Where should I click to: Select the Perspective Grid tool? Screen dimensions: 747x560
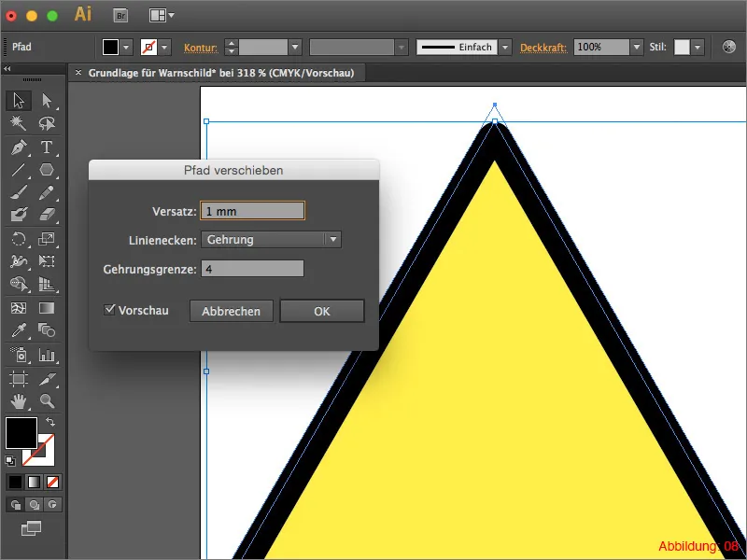(46, 284)
